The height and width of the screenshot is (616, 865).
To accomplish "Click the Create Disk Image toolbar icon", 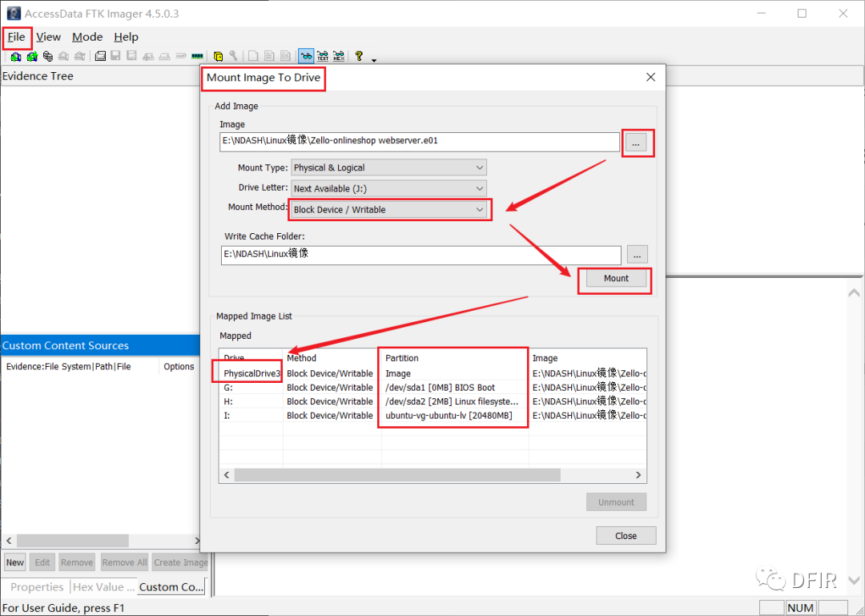I will coord(100,56).
